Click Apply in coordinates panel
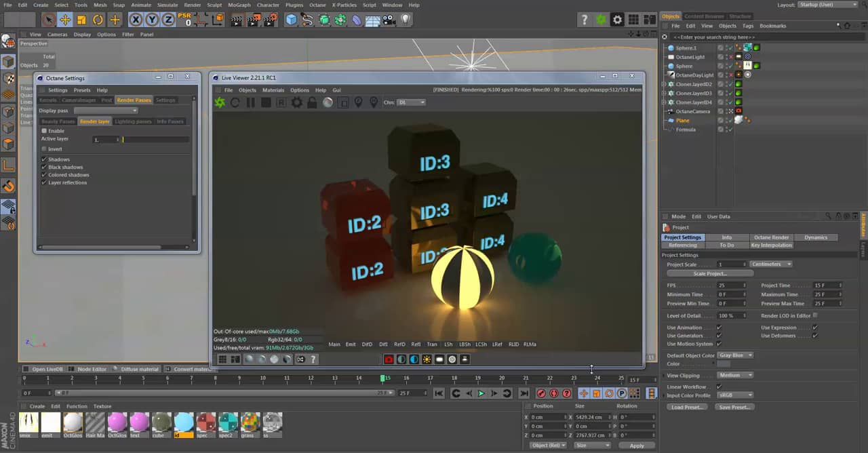Screen dimensions: 868x453 [637, 446]
